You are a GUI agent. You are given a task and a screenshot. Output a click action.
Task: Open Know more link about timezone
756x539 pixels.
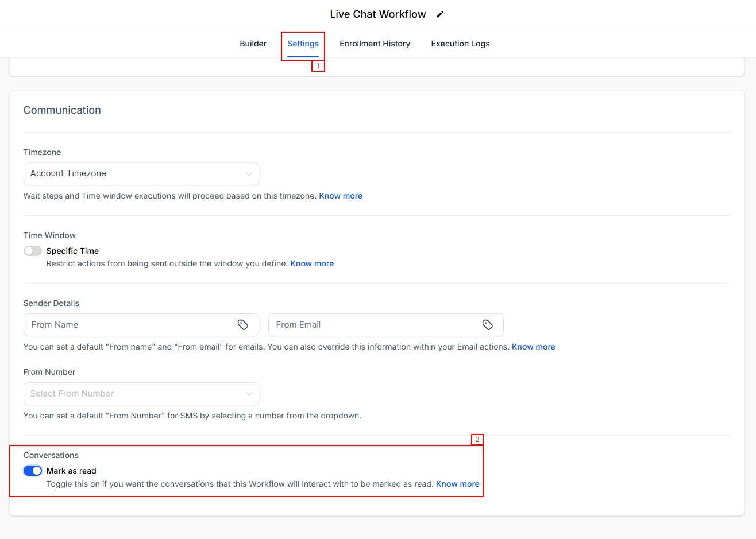click(341, 196)
